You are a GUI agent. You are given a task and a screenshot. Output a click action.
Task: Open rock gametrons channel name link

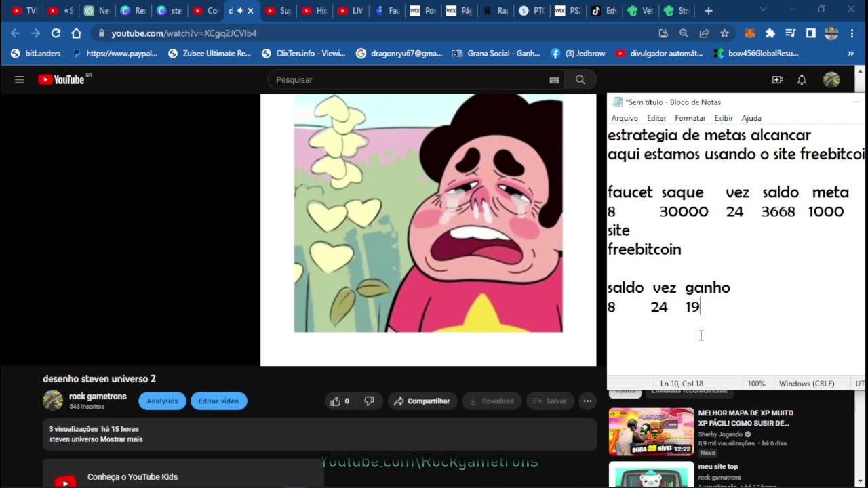click(x=98, y=396)
